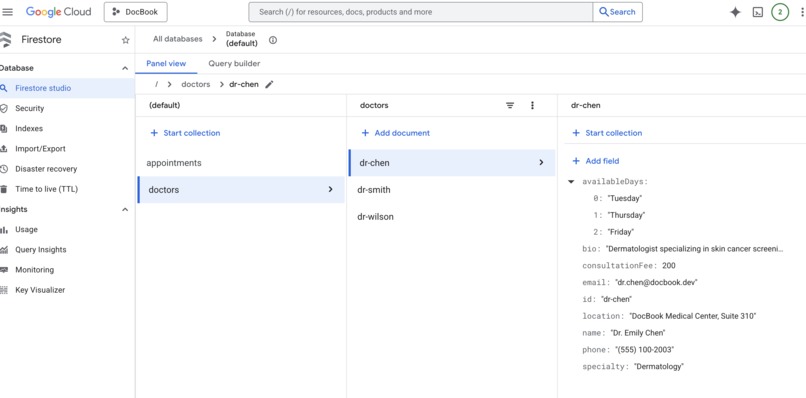Viewport: 806px width, 398px height.
Task: Click Start collection in the dr-chen panel
Action: tap(607, 133)
